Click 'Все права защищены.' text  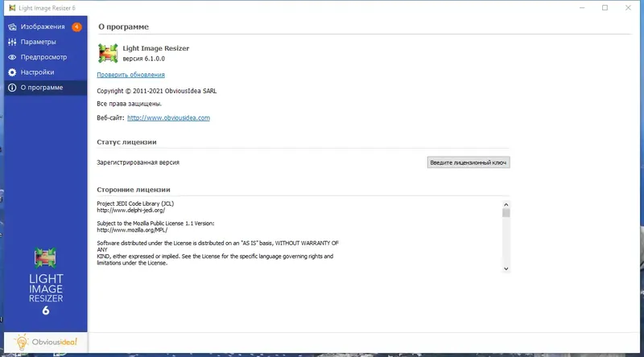click(x=129, y=104)
